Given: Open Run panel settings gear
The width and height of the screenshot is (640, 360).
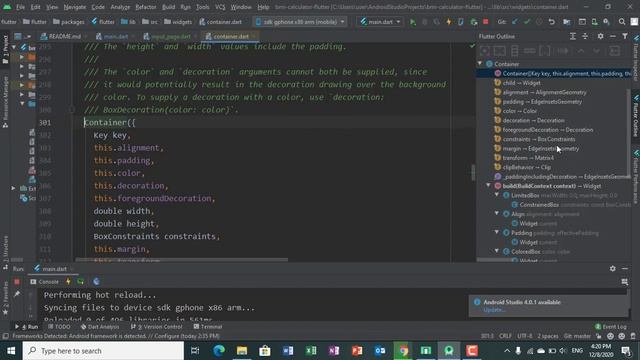Looking at the screenshot, I should [x=613, y=269].
